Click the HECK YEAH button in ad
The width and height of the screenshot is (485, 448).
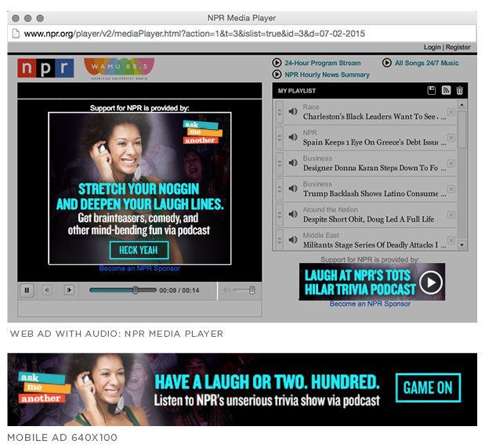[x=139, y=250]
